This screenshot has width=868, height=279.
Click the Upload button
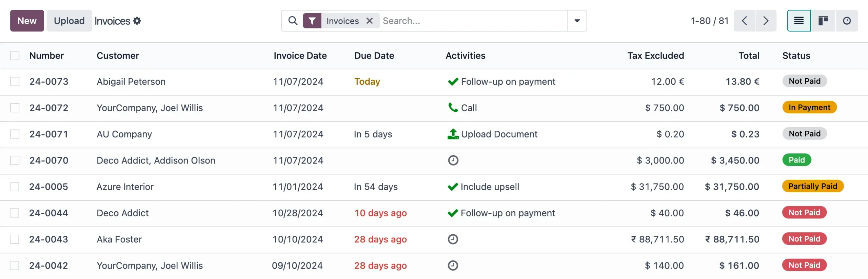[69, 21]
